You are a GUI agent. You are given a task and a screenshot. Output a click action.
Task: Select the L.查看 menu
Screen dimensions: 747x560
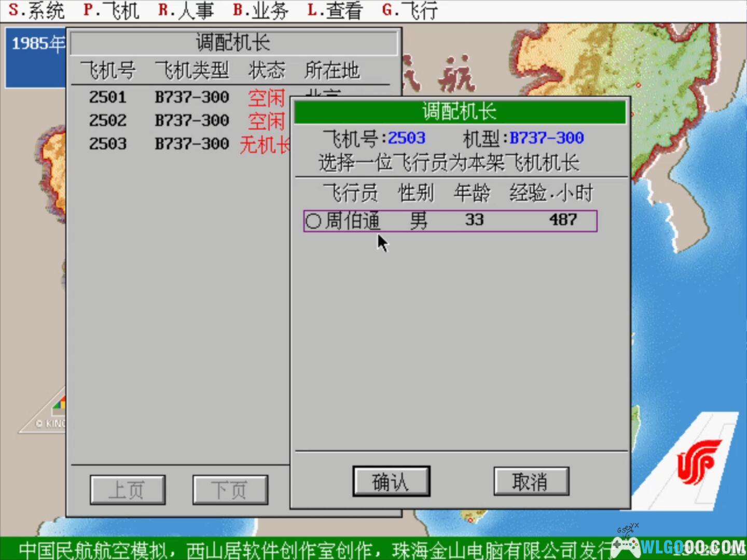point(335,10)
